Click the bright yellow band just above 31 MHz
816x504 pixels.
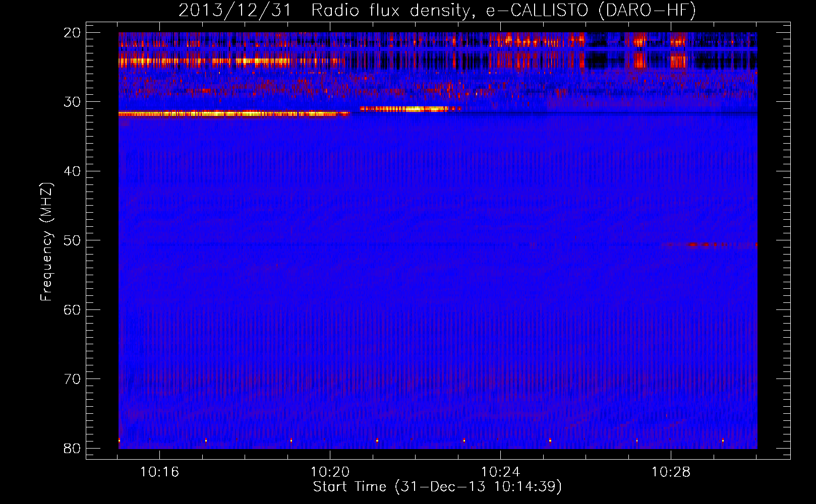(410, 109)
